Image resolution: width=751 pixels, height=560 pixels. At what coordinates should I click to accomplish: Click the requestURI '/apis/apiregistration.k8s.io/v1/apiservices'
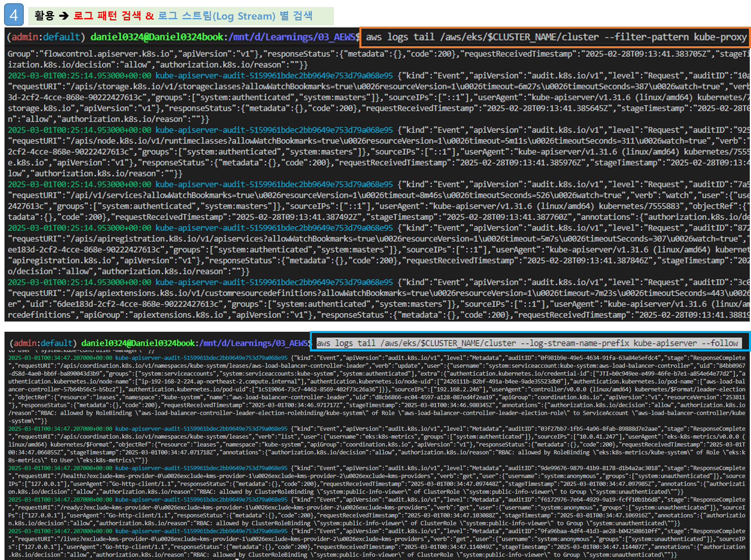point(167,239)
